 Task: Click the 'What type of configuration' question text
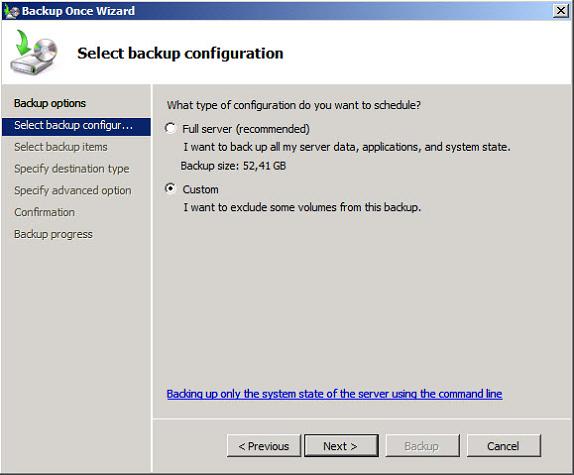click(x=294, y=105)
